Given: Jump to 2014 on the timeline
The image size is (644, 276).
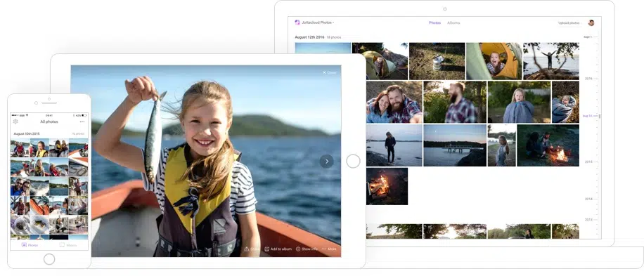Looking at the screenshot, I should [x=588, y=199].
